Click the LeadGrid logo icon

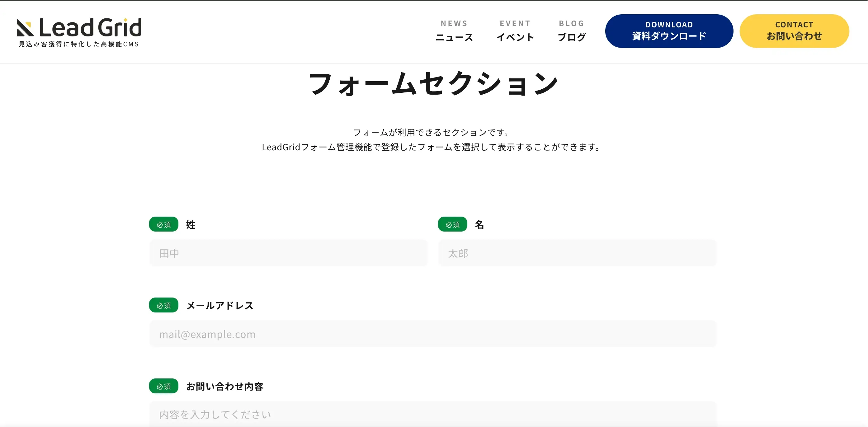25,28
